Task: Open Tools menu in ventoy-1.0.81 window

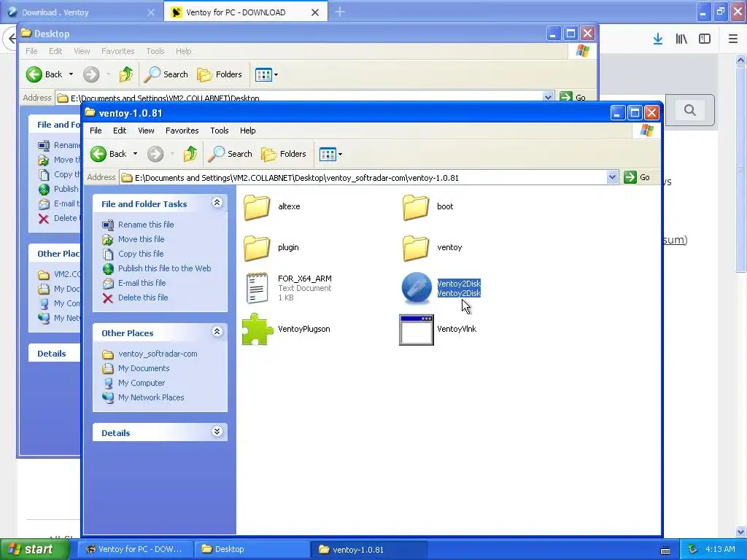Action: 220,131
